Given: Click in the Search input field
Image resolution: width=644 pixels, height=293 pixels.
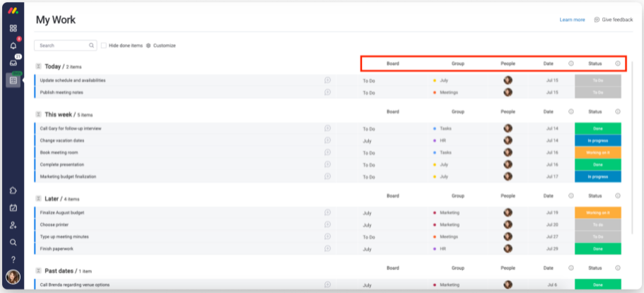Looking at the screenshot, I should [x=62, y=45].
